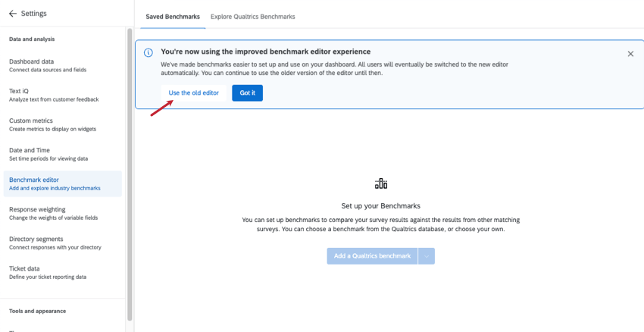This screenshot has height=332, width=644.
Task: Click the Settings header title
Action: 33,14
